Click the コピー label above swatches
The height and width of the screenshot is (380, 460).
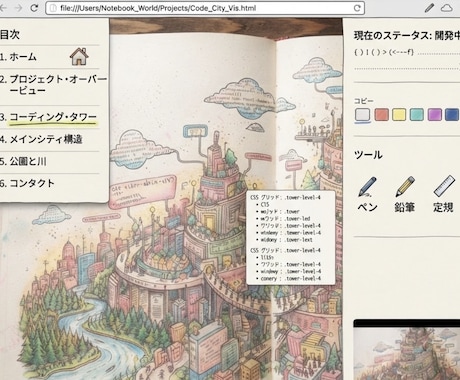click(364, 101)
